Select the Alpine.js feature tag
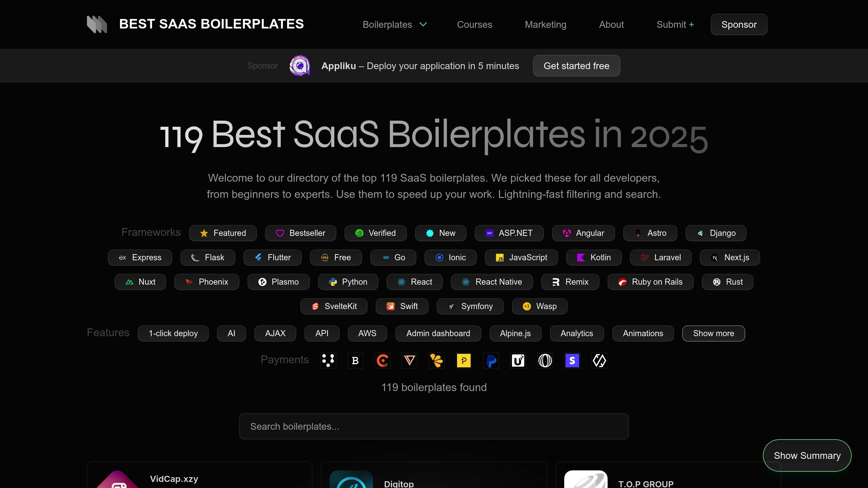868x488 pixels. 515,333
